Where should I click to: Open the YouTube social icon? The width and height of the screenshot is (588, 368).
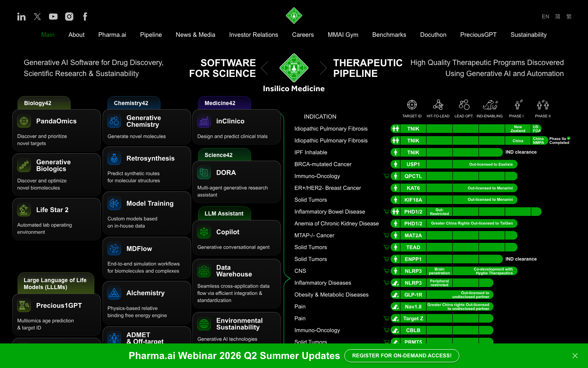pos(53,16)
